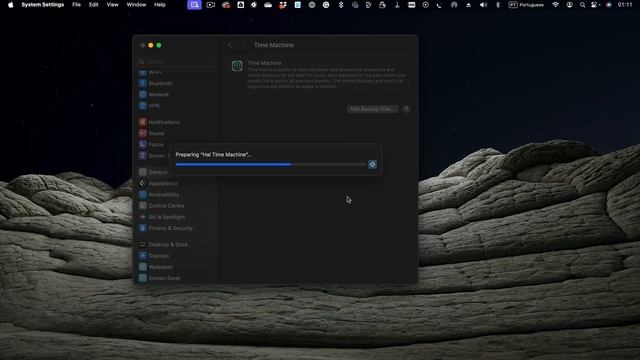Click the highlighted display icon in the menu bar
This screenshot has height=360, width=640.
click(x=194, y=5)
